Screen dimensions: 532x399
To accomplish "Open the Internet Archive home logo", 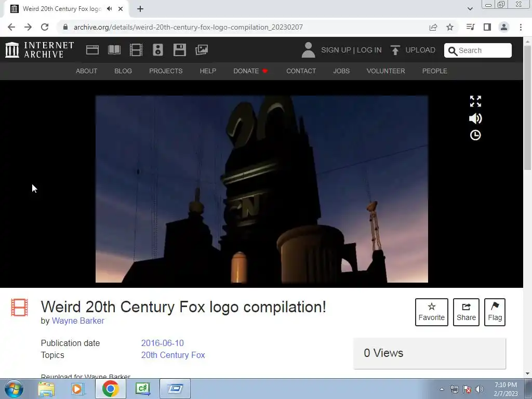I will point(39,50).
